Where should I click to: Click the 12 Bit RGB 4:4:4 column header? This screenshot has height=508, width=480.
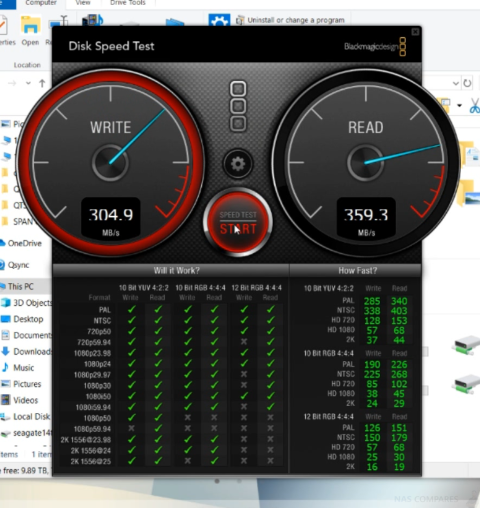[257, 288]
